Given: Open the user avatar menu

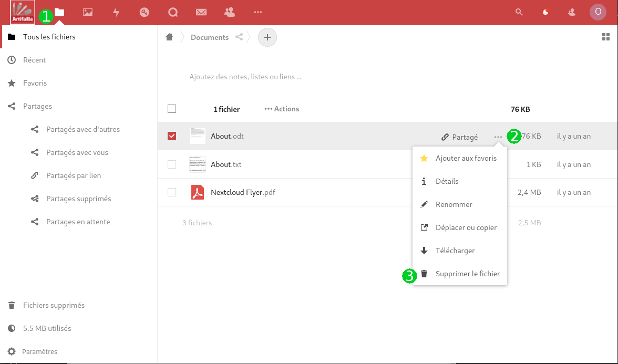Looking at the screenshot, I should 598,12.
